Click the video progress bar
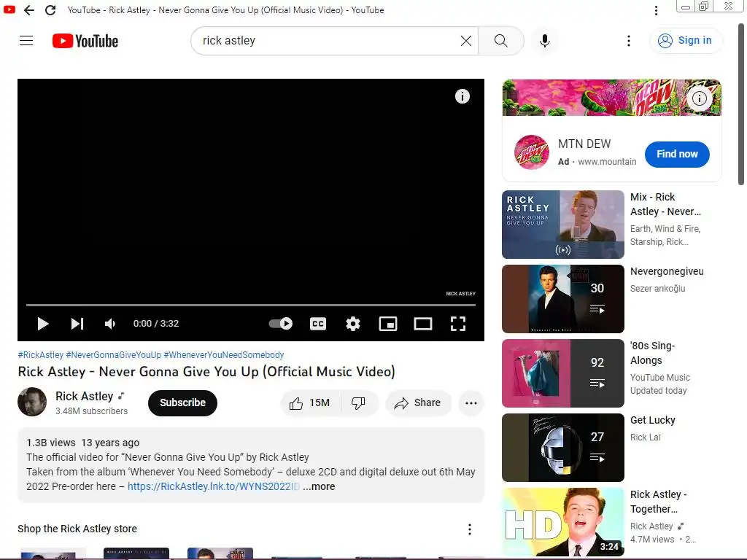This screenshot has height=560, width=747. (251, 305)
